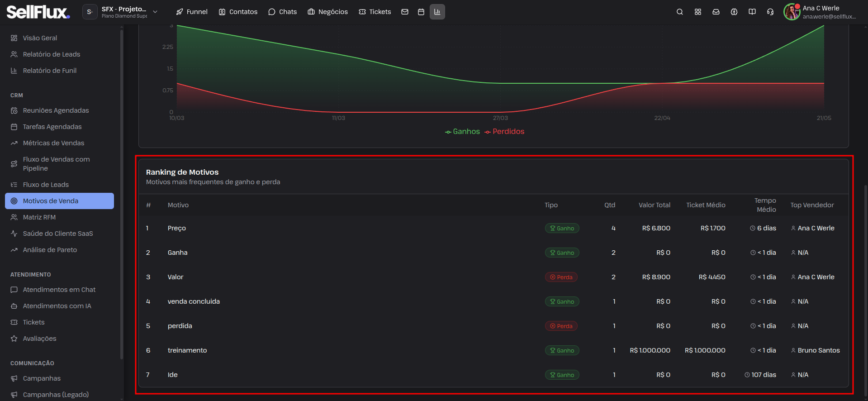
Task: Open Análise de Pareto
Action: tap(59, 250)
